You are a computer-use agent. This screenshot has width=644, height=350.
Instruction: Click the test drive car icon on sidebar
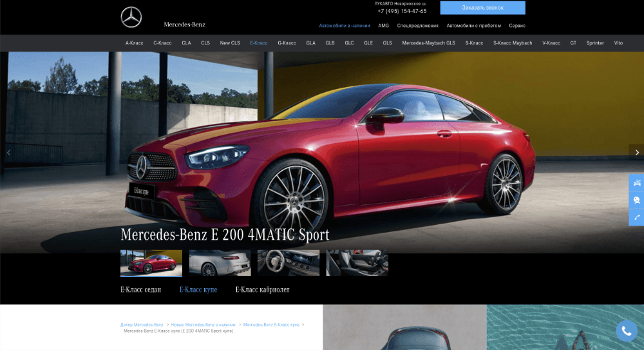click(637, 182)
